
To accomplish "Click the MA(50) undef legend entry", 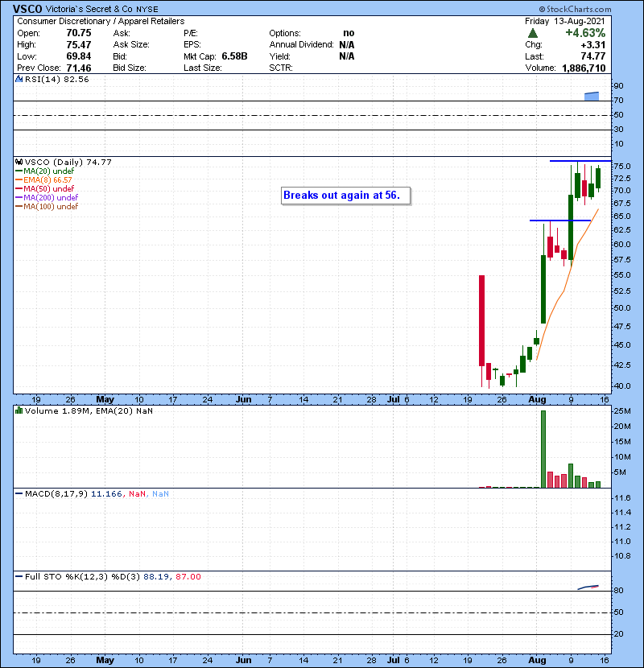I will click(45, 188).
